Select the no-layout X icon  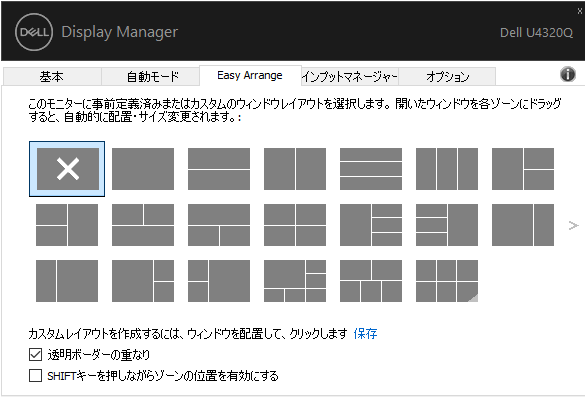point(68,169)
